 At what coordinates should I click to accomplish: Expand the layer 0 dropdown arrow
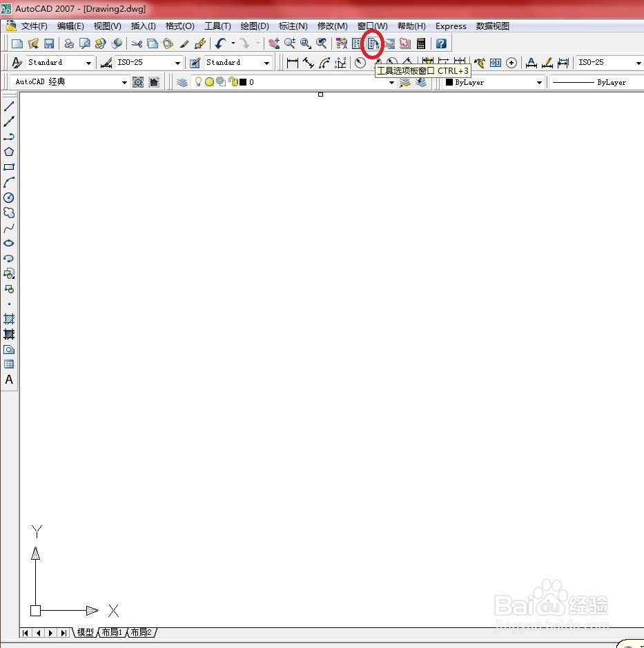[391, 82]
